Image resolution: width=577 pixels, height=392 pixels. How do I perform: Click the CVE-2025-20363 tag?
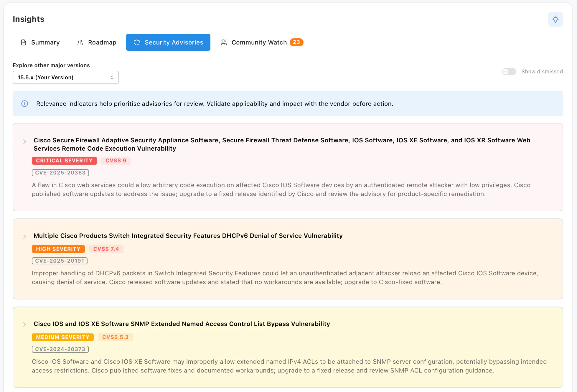[60, 173]
